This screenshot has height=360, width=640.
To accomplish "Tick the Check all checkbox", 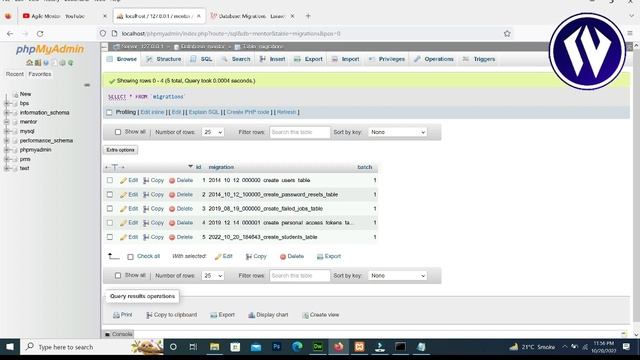I will point(130,257).
